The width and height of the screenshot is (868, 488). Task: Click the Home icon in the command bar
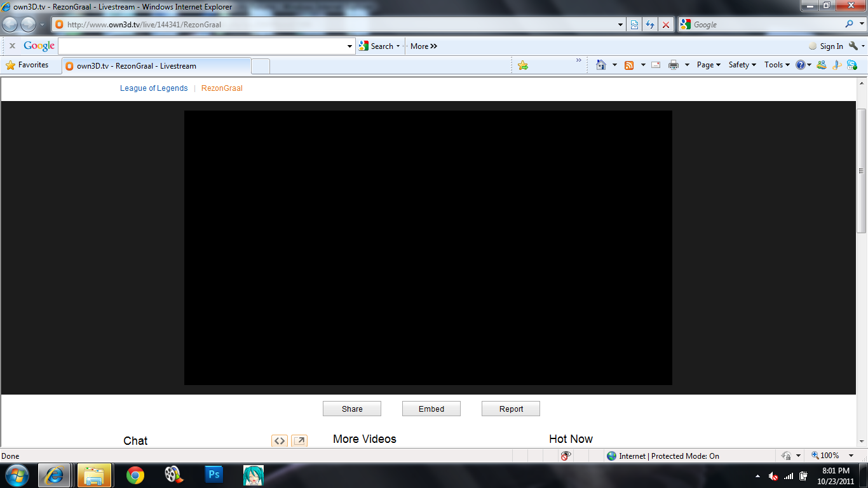tap(601, 65)
